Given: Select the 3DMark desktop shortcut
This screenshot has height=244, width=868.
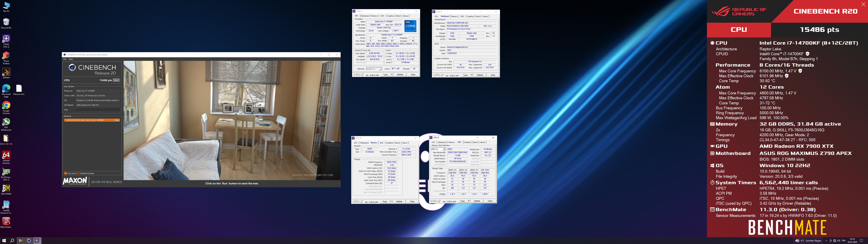Looking at the screenshot, I should [6, 74].
